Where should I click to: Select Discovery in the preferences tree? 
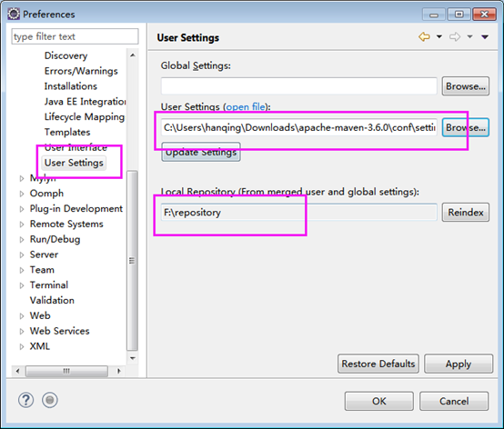pos(66,55)
